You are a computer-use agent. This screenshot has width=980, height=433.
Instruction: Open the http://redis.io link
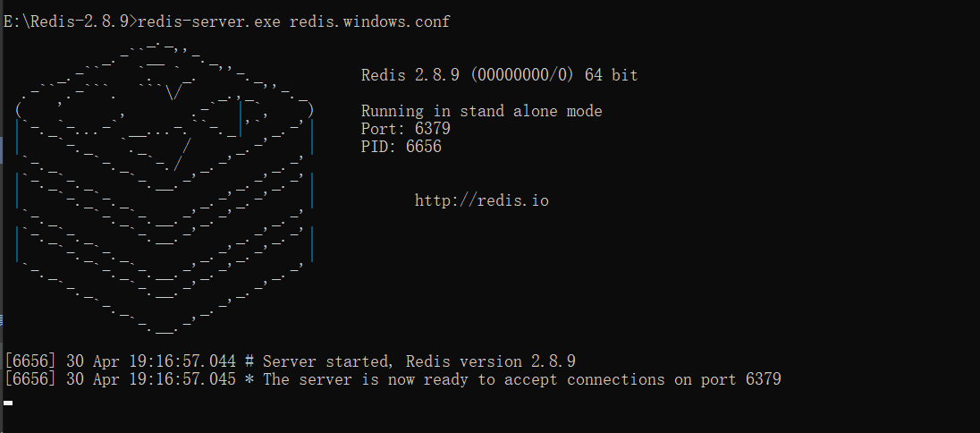point(481,200)
